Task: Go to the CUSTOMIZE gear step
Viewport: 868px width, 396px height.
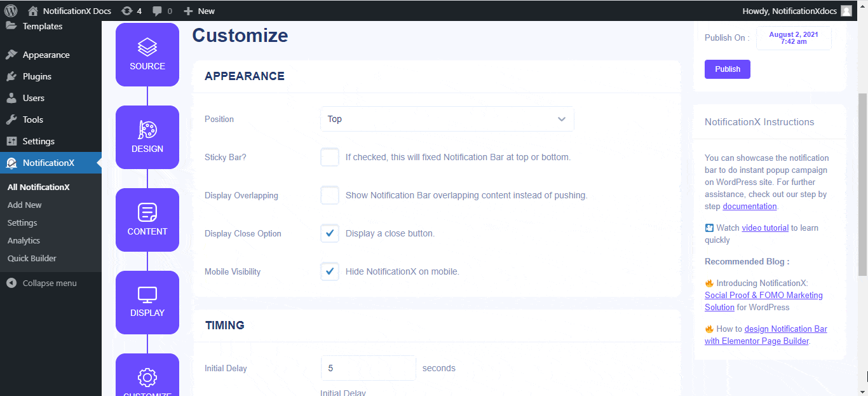Action: point(147,375)
